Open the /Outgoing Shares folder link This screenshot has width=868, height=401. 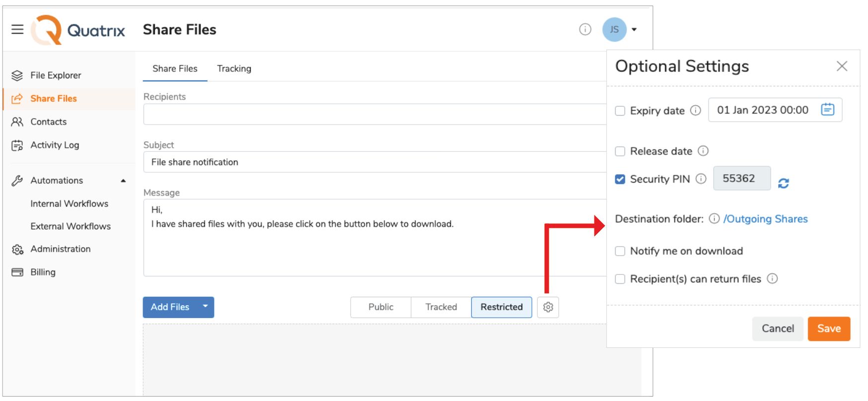pyautogui.click(x=765, y=219)
